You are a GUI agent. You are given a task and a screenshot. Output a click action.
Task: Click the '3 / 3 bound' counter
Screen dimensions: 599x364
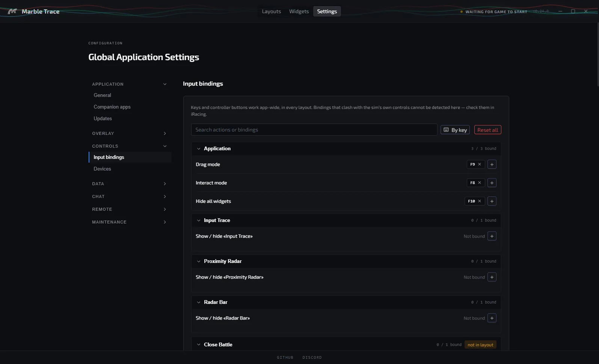(x=484, y=148)
